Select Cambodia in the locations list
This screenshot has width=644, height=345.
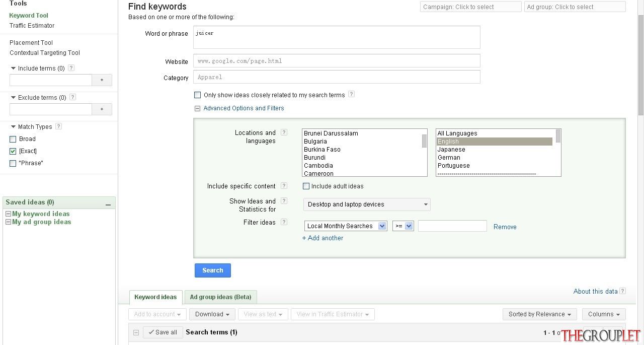point(362,166)
